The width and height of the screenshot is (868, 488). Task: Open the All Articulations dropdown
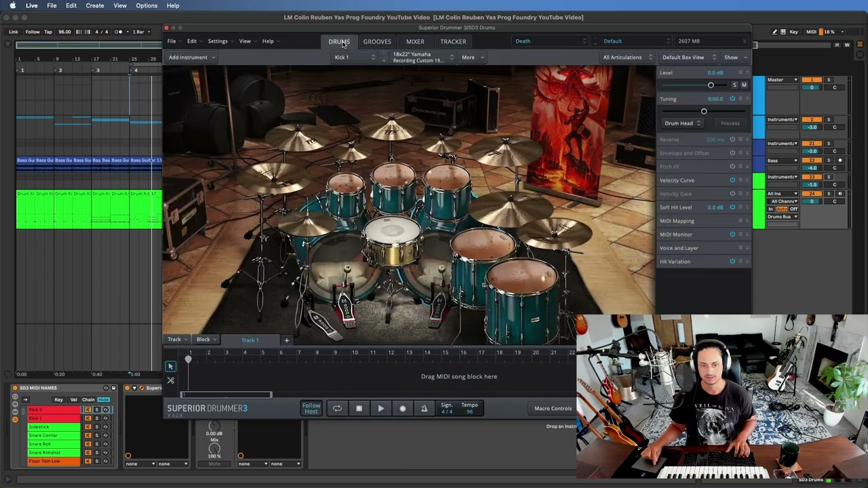(x=627, y=58)
